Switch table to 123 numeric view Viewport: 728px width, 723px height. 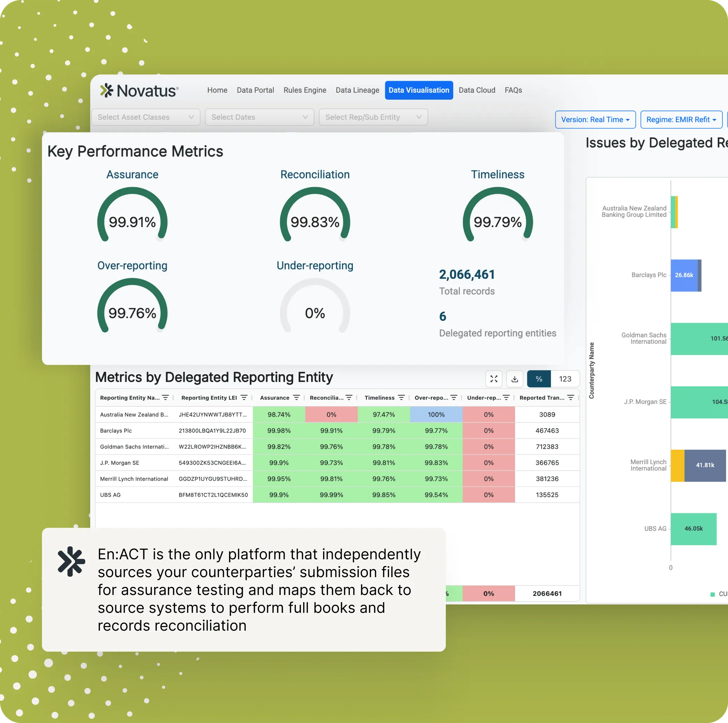click(565, 379)
